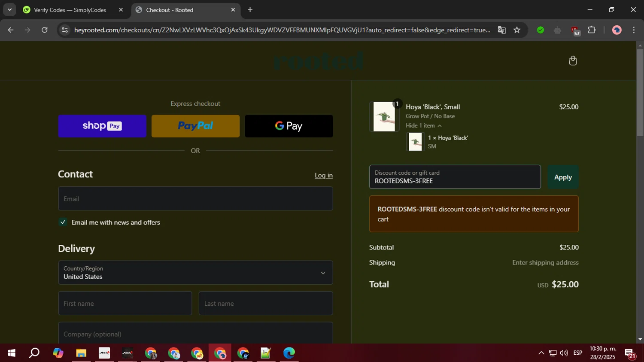The image size is (644, 362).
Task: Open the Chrome profile avatar
Action: pos(617,30)
